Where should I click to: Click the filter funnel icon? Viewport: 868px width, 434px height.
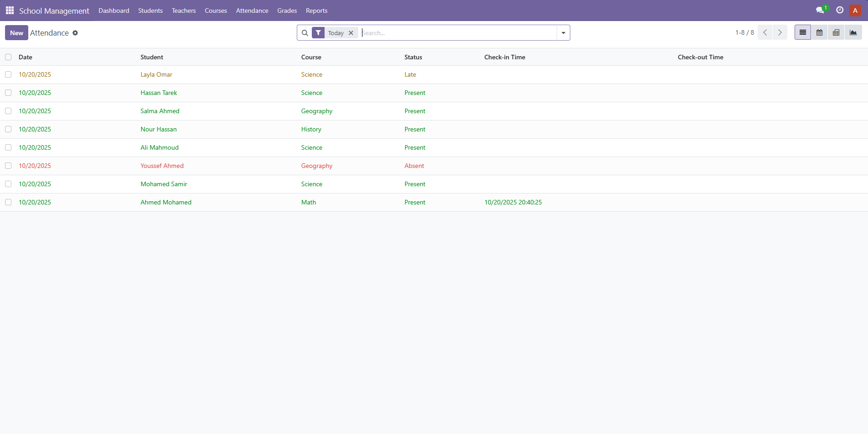(318, 33)
